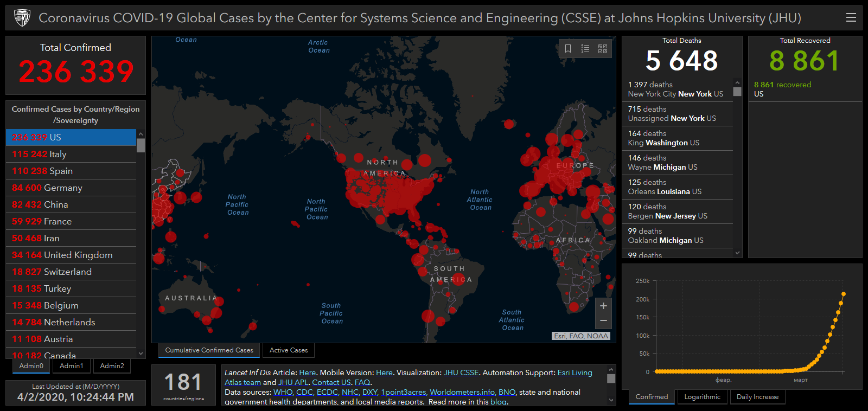The height and width of the screenshot is (411, 868).
Task: Select United Kingdom row
Action: click(x=71, y=255)
